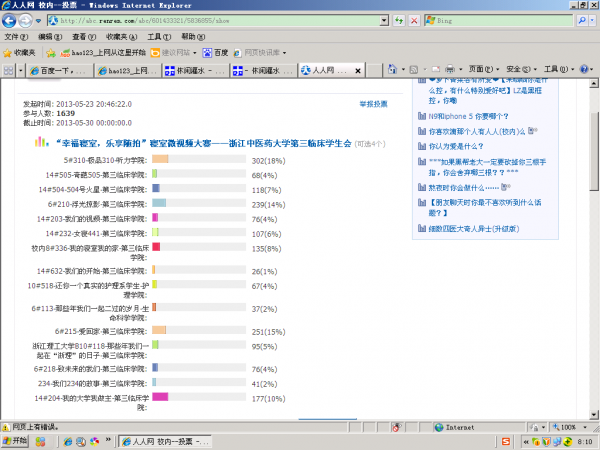Switch to the first 休闲灌水 tab

coord(196,70)
